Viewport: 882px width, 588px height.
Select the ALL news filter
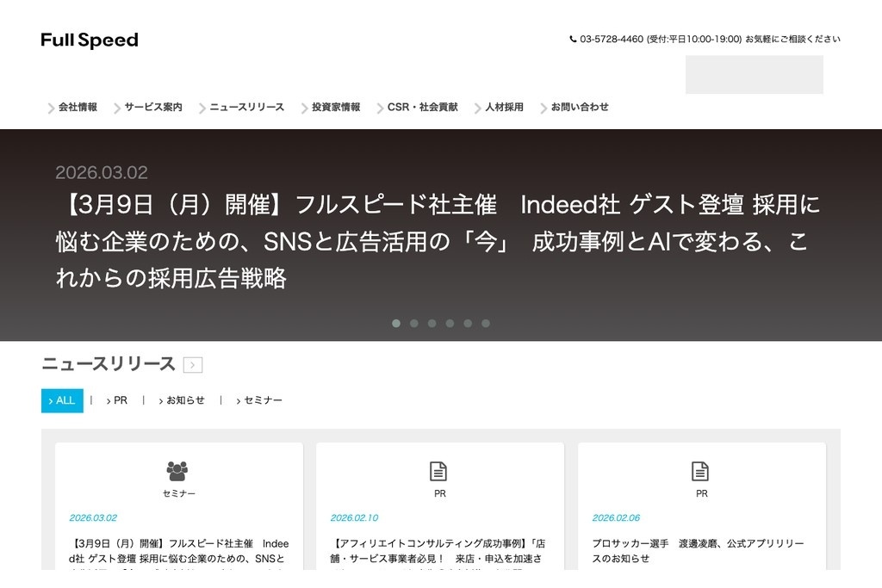(x=61, y=400)
